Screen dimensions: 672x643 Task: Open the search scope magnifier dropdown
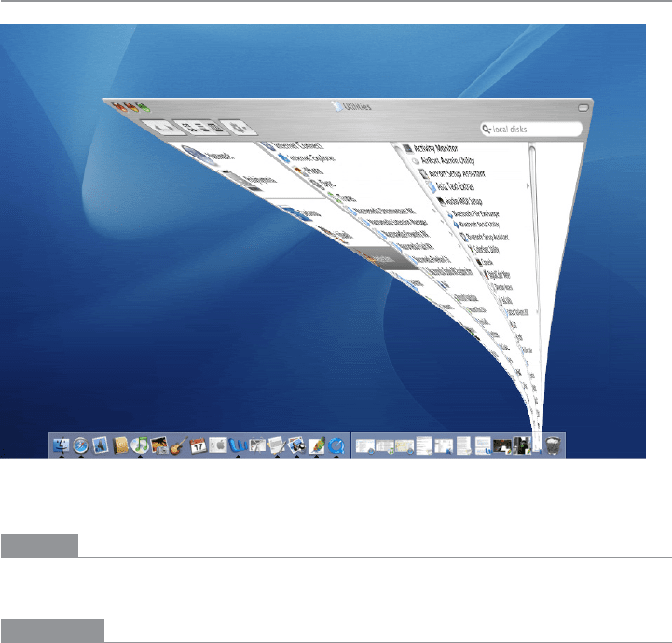[487, 129]
